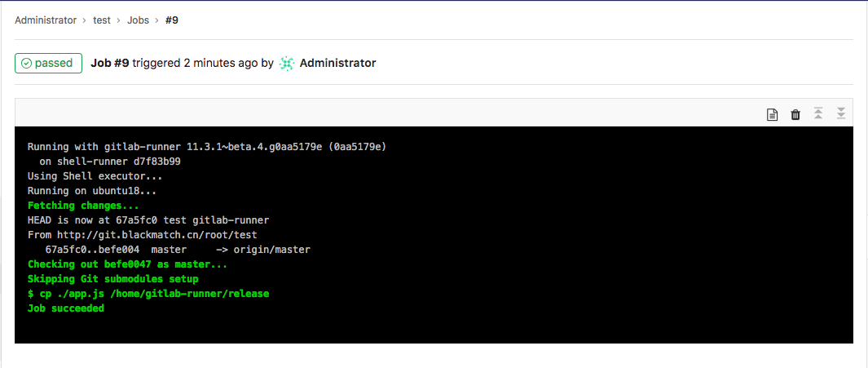Click the 'Running with gitlab-runner' log line
The image size is (868, 368).
[x=207, y=147]
